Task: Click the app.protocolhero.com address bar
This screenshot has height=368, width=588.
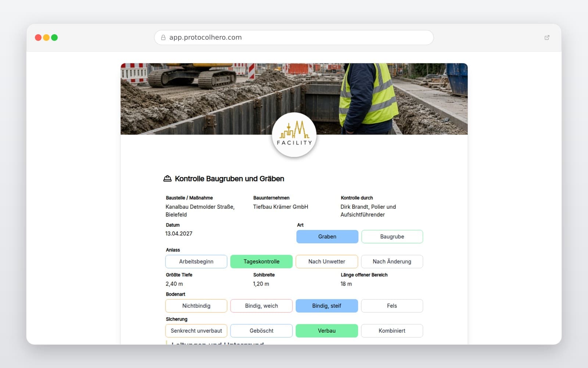Action: pyautogui.click(x=294, y=38)
